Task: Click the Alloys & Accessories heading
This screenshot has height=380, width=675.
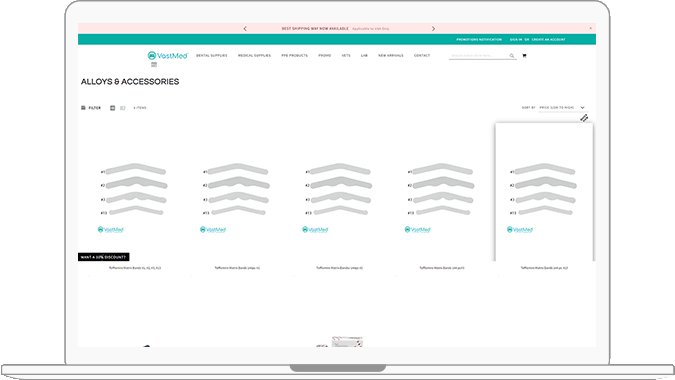Action: point(130,82)
